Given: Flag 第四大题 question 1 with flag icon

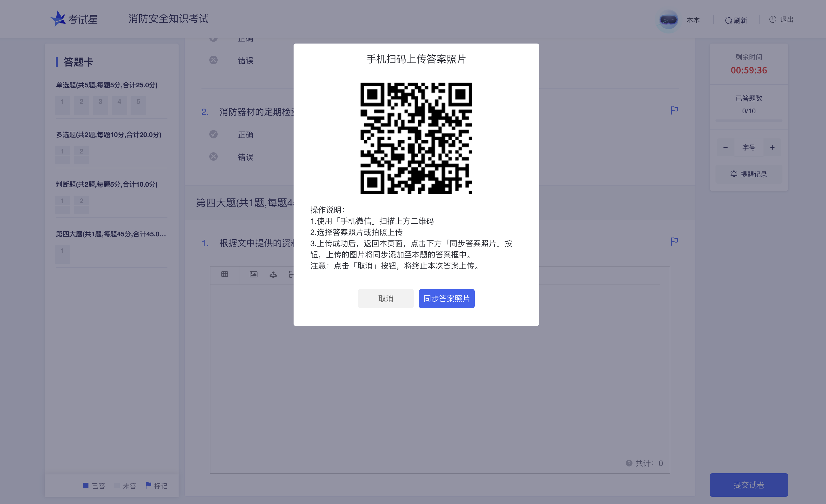Looking at the screenshot, I should coord(674,241).
